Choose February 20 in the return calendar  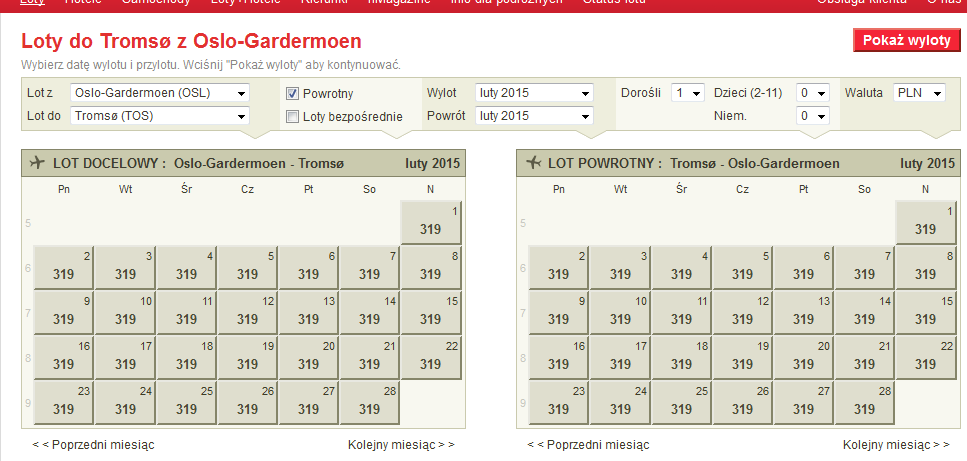click(804, 357)
